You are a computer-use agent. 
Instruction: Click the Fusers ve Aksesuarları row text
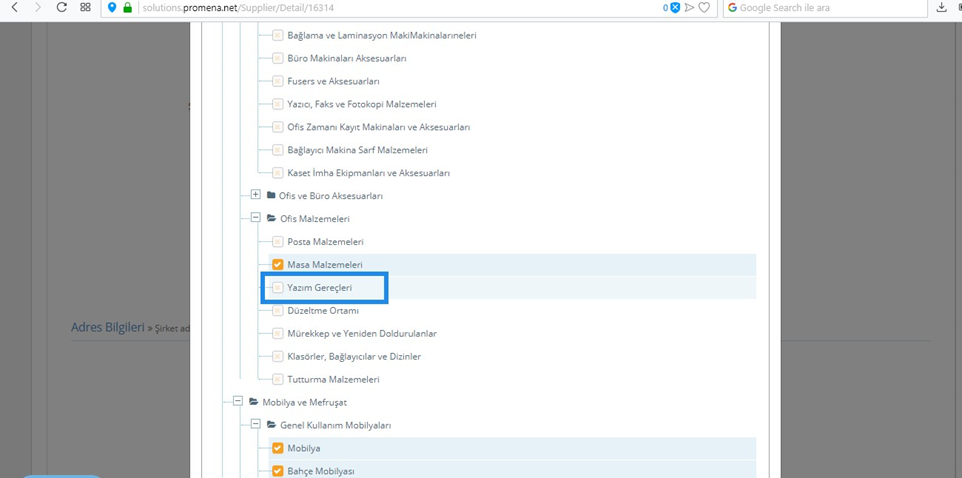334,82
